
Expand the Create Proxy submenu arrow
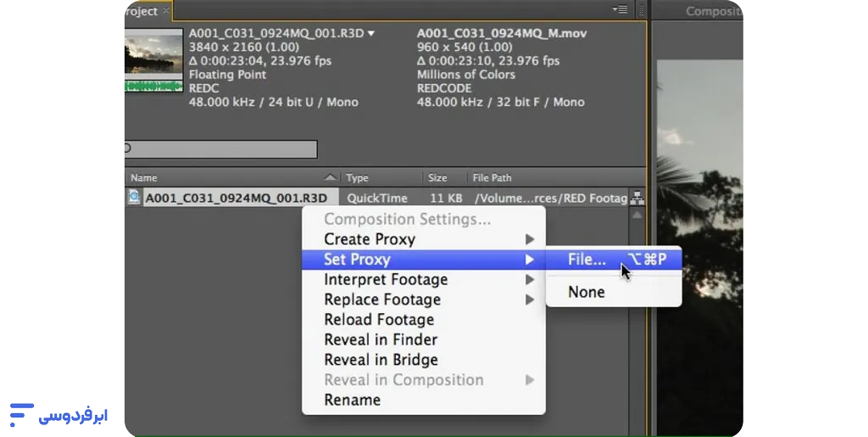coord(530,239)
